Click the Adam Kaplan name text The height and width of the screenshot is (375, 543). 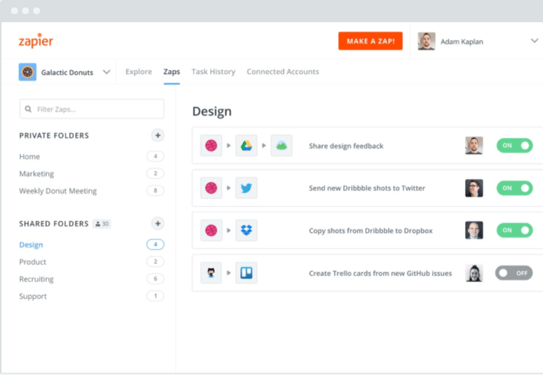[462, 42]
